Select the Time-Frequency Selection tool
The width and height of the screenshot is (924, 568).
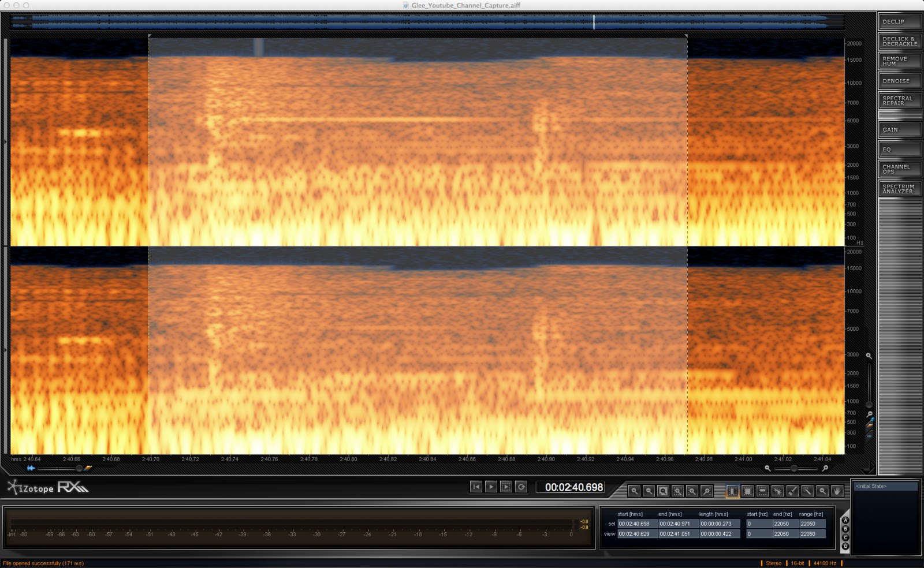(747, 491)
